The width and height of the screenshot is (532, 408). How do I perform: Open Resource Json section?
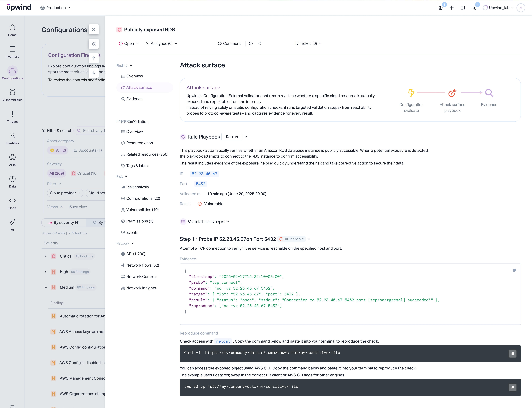click(x=139, y=143)
